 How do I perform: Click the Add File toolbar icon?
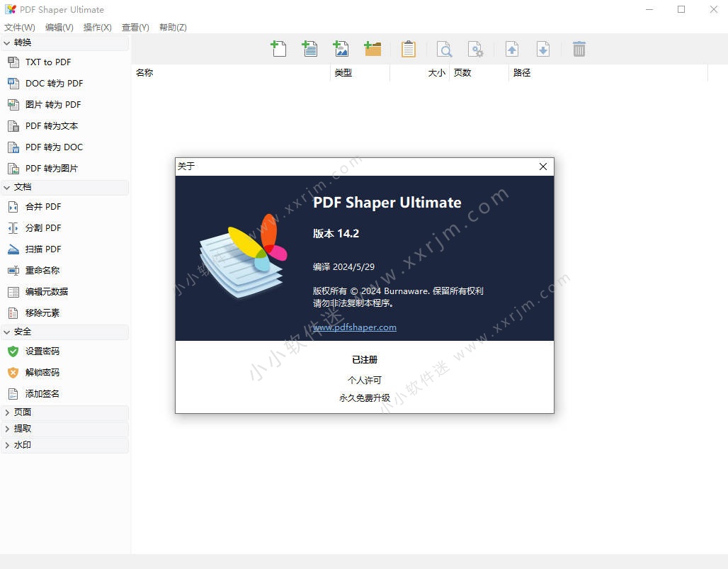click(278, 49)
